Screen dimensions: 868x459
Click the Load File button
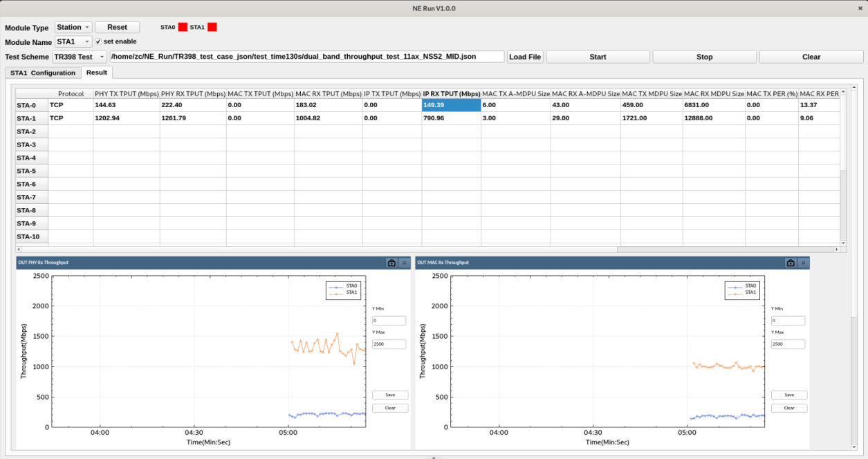tap(525, 57)
